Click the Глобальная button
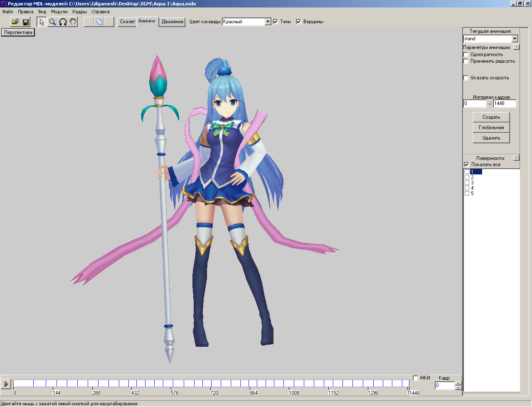This screenshot has width=532, height=407. pos(491,127)
